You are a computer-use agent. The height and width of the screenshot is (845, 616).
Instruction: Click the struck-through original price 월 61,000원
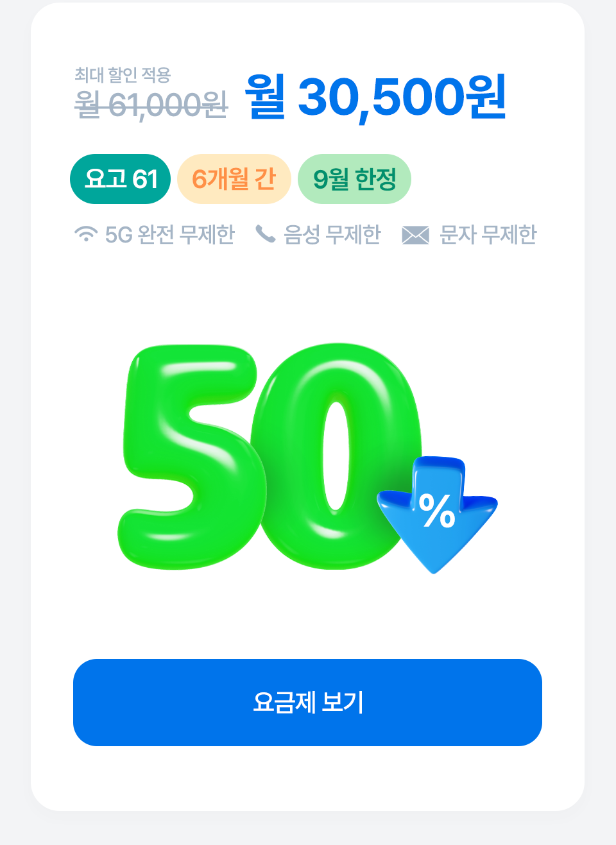(x=151, y=105)
